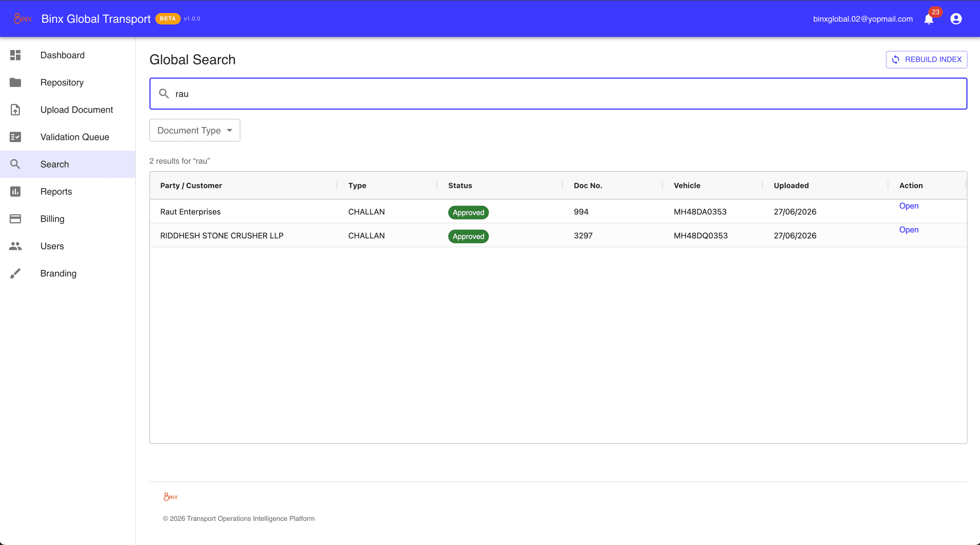Sort by Status column header

point(460,185)
